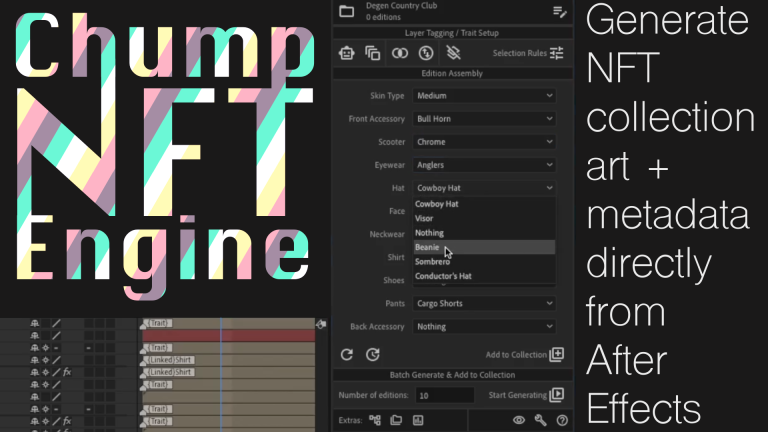768x432 pixels.
Task: Open the question mark help icon
Action: point(562,421)
